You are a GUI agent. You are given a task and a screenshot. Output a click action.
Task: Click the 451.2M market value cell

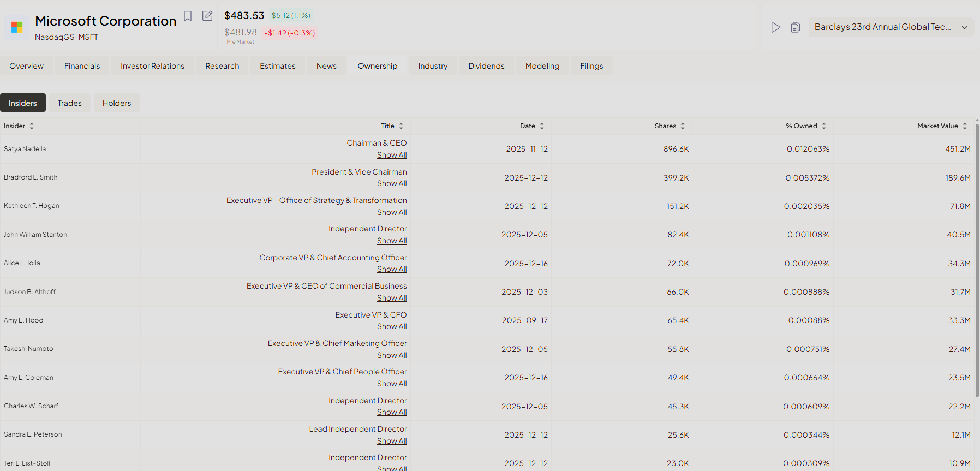(x=958, y=149)
